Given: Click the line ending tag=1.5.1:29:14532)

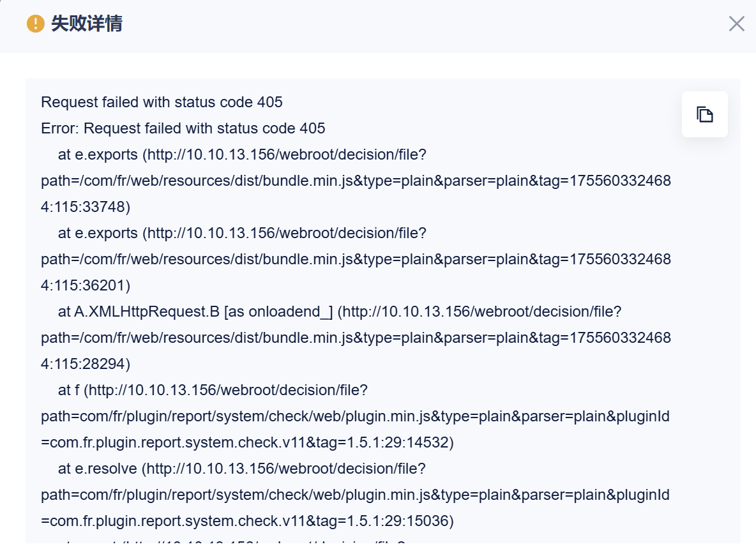Looking at the screenshot, I should click(247, 442).
